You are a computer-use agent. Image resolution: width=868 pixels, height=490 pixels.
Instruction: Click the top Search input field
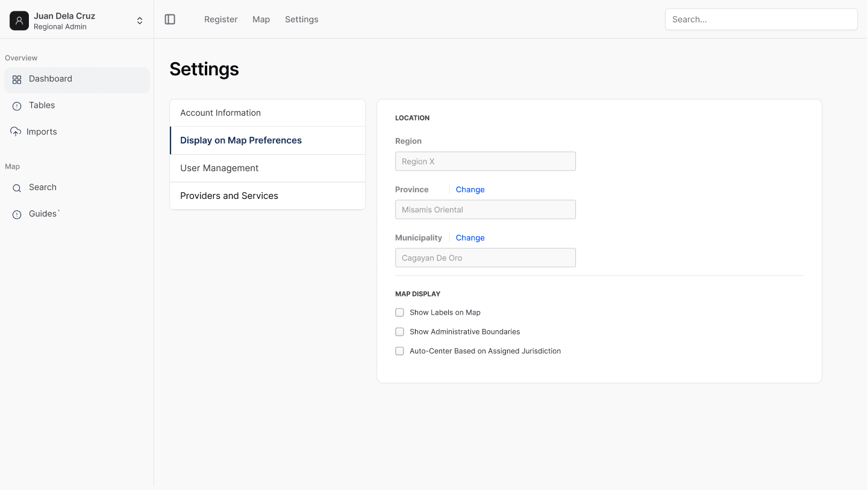761,19
